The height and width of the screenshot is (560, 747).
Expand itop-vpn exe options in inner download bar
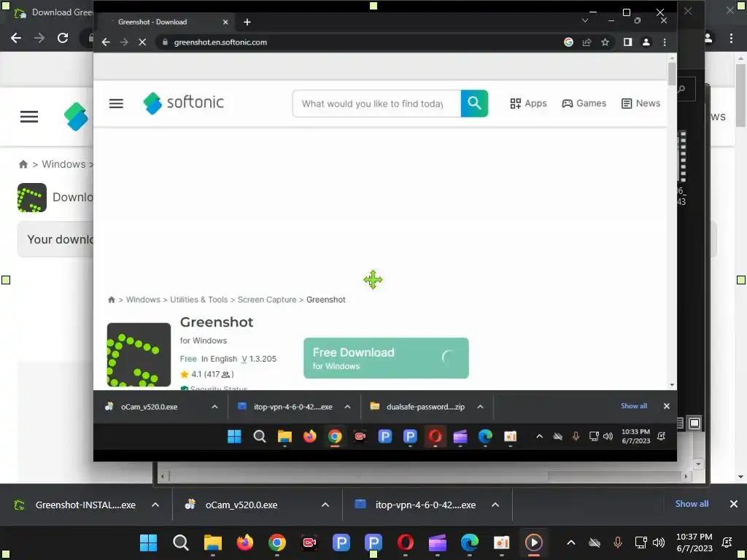[x=347, y=407]
